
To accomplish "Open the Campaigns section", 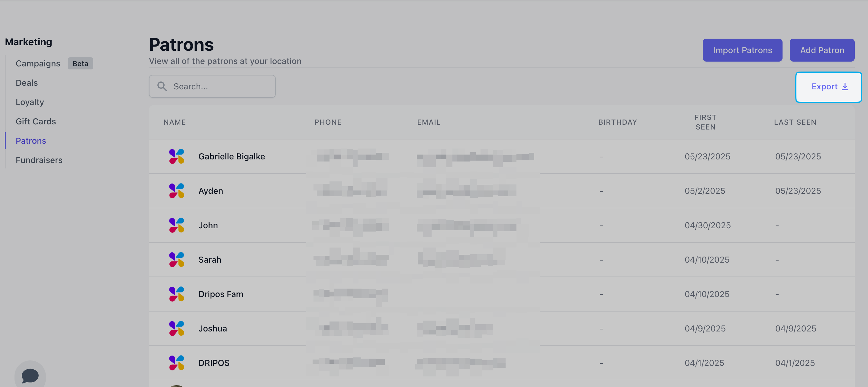I will 38,63.
